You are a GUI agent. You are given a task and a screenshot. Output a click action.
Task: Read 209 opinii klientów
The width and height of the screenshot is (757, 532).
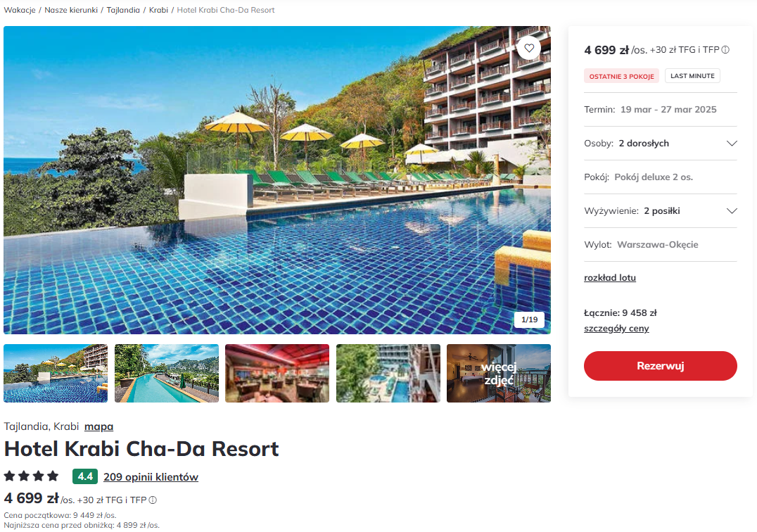coord(151,477)
